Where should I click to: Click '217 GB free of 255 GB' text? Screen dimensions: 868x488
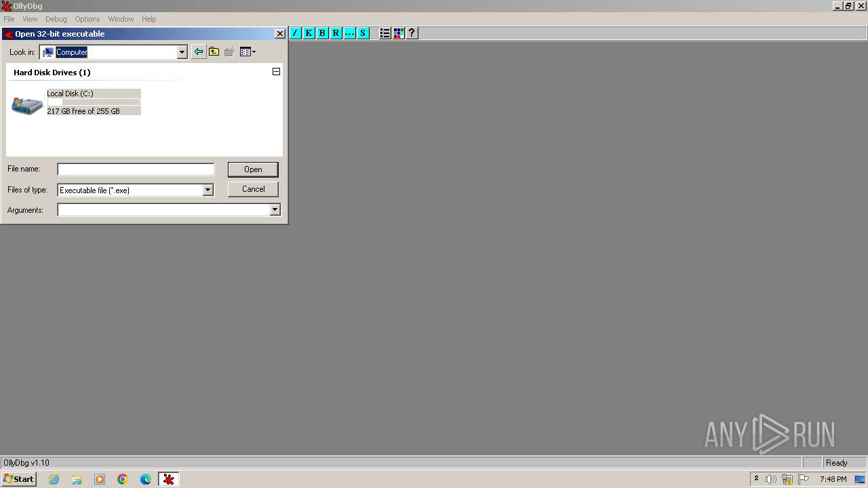point(83,111)
